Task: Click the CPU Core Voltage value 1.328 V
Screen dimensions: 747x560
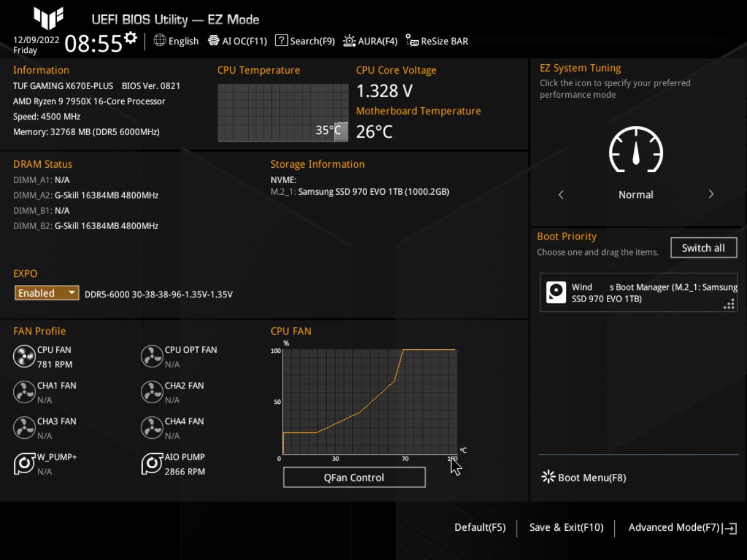Action: coord(384,91)
